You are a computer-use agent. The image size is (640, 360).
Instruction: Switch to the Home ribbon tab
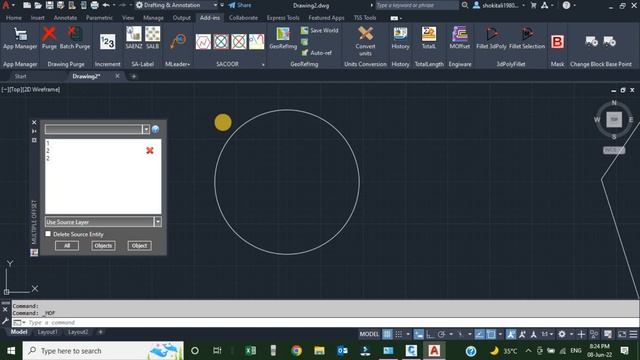click(14, 18)
